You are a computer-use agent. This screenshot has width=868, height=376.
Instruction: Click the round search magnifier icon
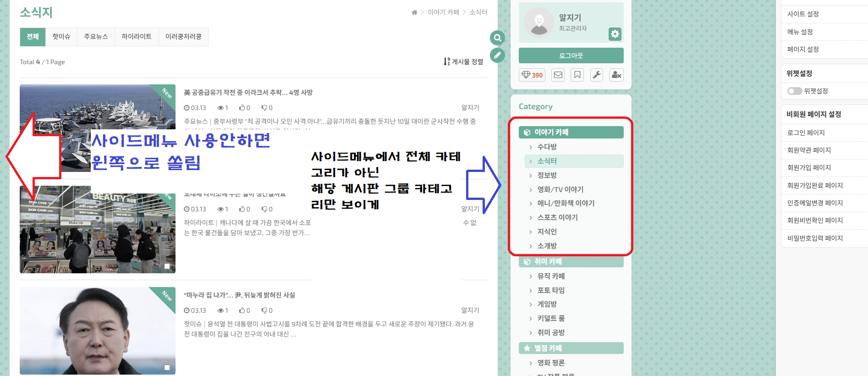(497, 38)
